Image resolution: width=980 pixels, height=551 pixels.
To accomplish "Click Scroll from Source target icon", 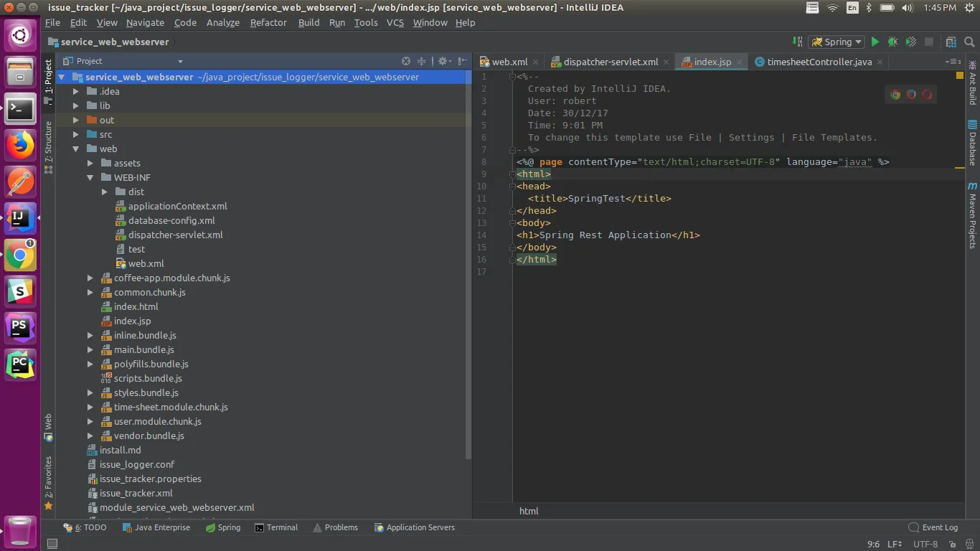I will [x=406, y=62].
